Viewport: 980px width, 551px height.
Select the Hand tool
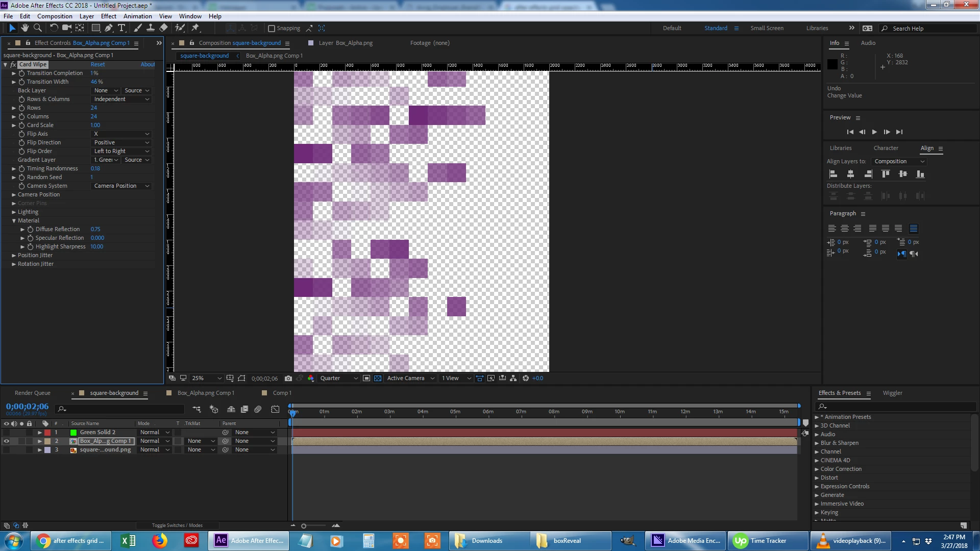(x=24, y=28)
